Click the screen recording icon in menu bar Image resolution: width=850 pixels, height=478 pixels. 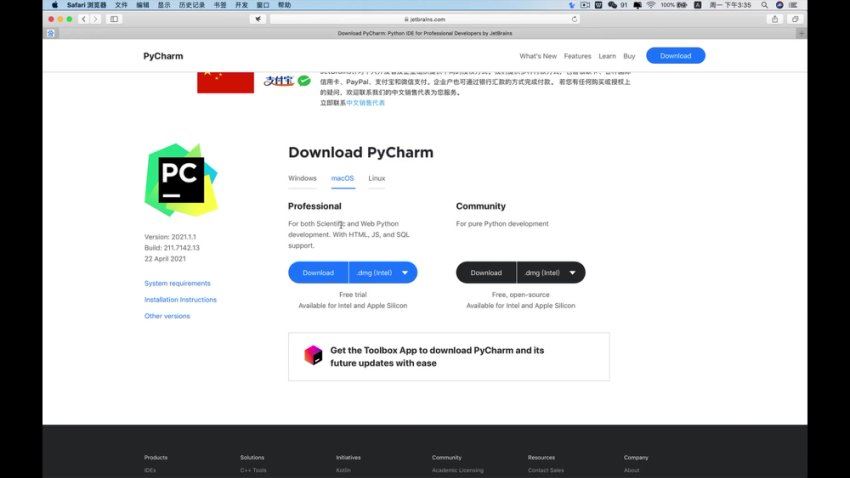(x=585, y=5)
